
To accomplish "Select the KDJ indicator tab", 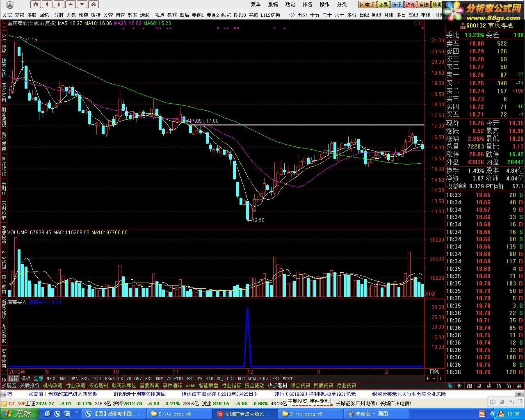I will click(220, 379).
